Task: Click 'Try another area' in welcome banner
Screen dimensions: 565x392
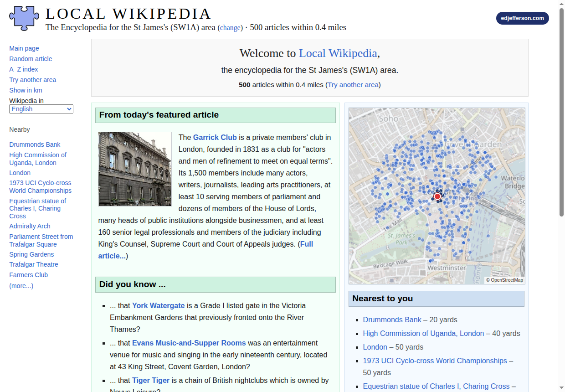Action: click(x=353, y=85)
